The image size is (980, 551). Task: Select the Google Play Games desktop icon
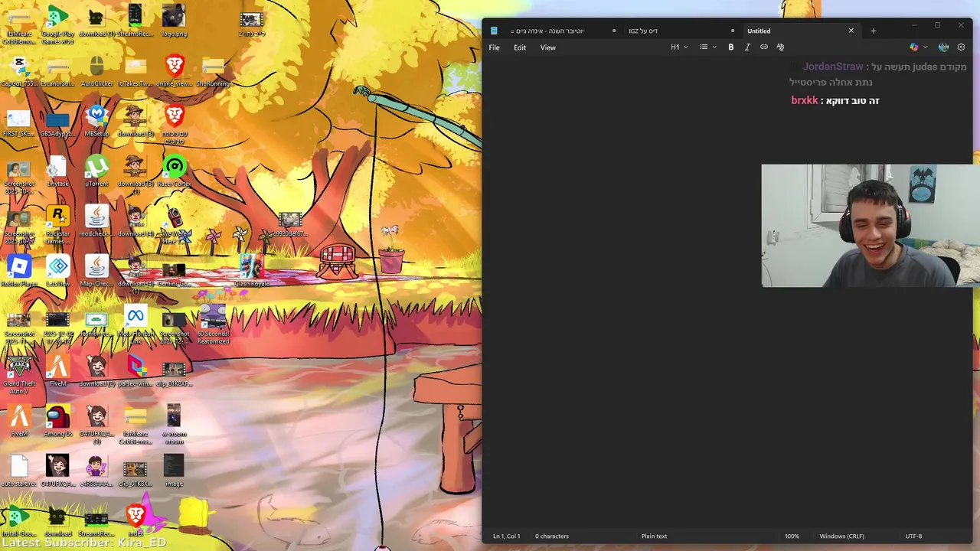[57, 23]
